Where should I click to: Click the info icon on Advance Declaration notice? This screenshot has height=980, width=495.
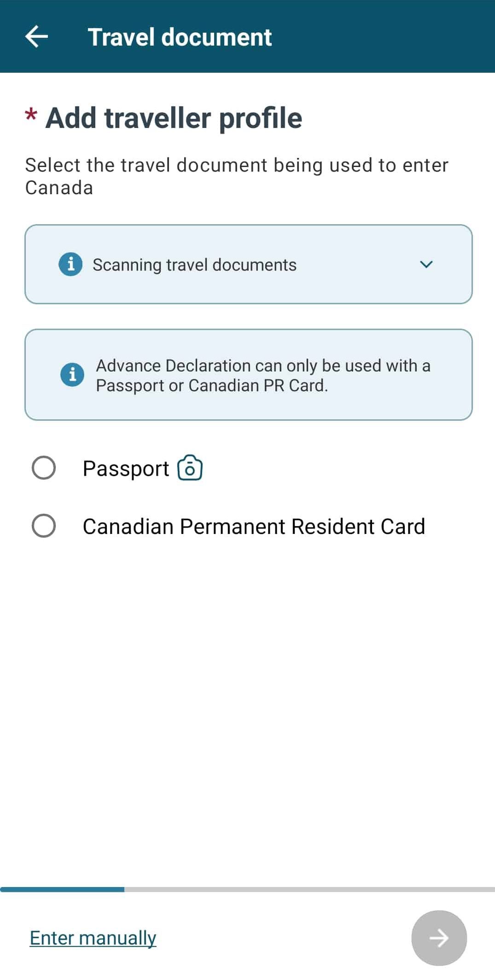71,375
